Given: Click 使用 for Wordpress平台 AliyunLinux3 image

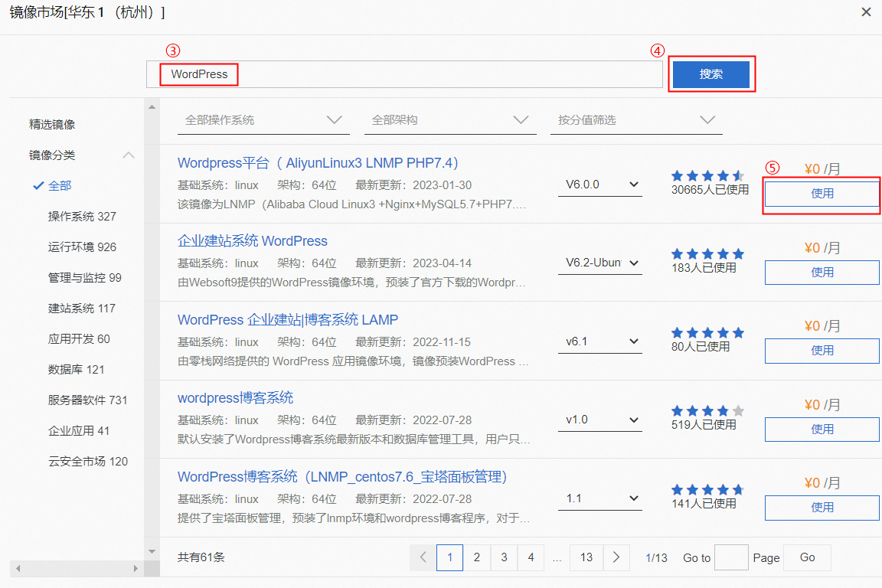Looking at the screenshot, I should (x=822, y=194).
